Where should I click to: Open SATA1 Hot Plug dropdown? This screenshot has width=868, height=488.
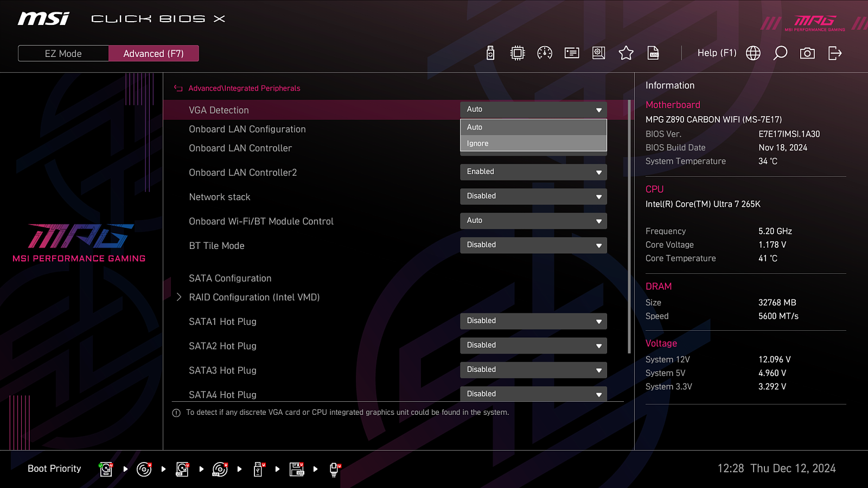[533, 321]
